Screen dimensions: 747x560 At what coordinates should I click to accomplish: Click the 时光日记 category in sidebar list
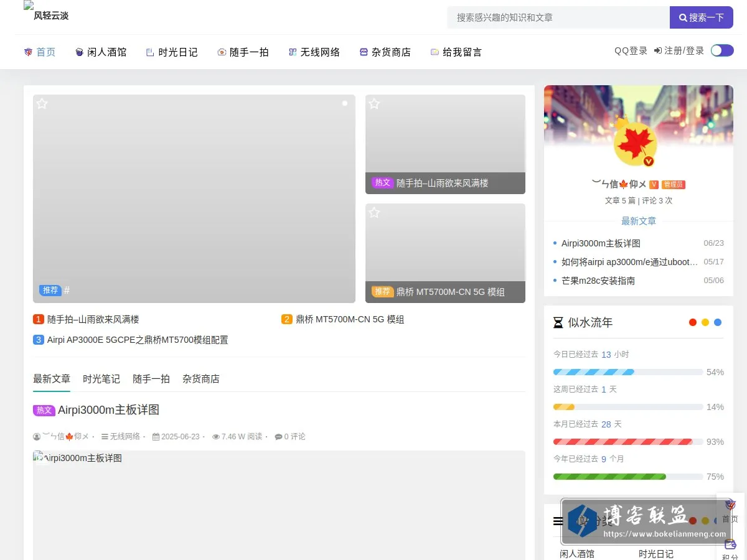[x=656, y=553]
